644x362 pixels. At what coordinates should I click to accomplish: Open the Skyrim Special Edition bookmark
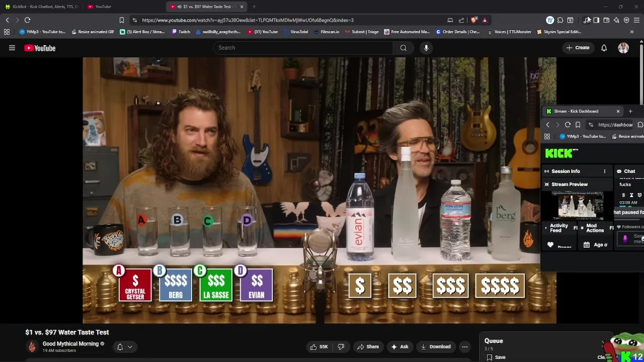point(559,32)
